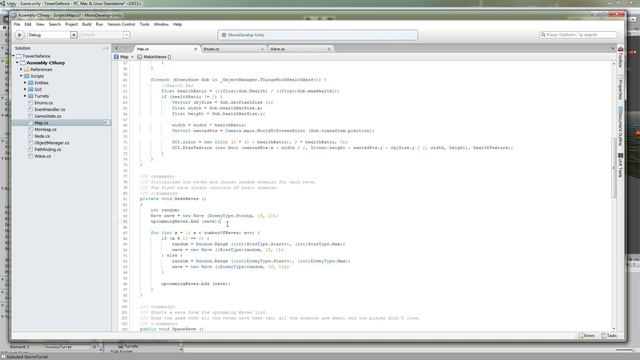
Task: Open the Window menu
Action: pos(161,24)
